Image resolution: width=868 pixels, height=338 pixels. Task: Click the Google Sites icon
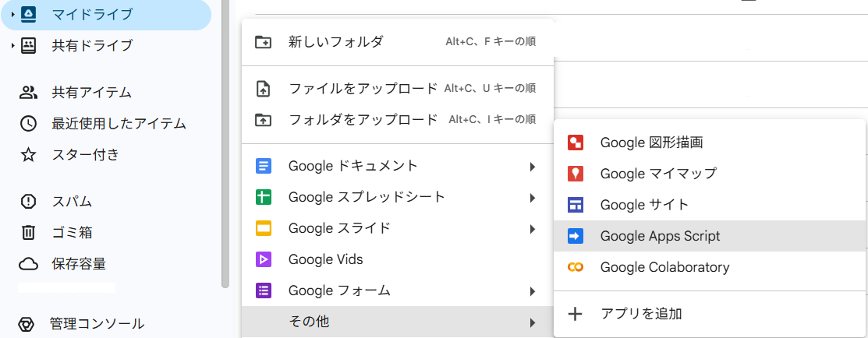(x=576, y=205)
